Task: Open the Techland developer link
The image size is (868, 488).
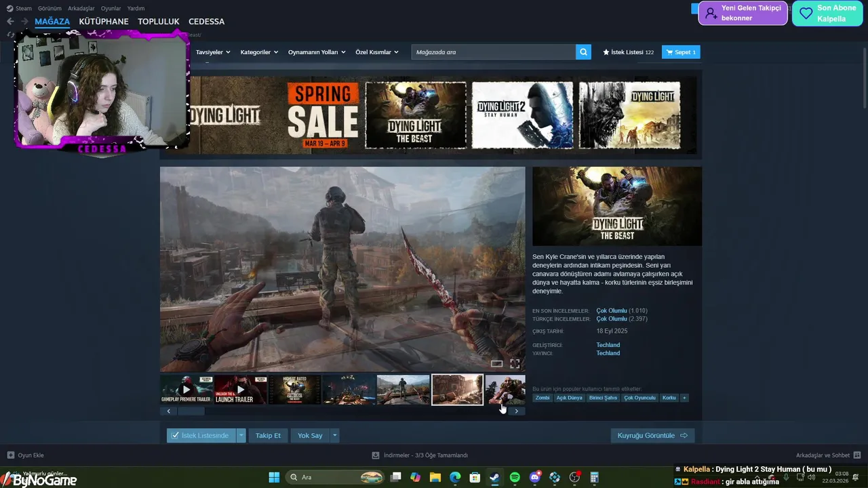Action: (x=608, y=345)
